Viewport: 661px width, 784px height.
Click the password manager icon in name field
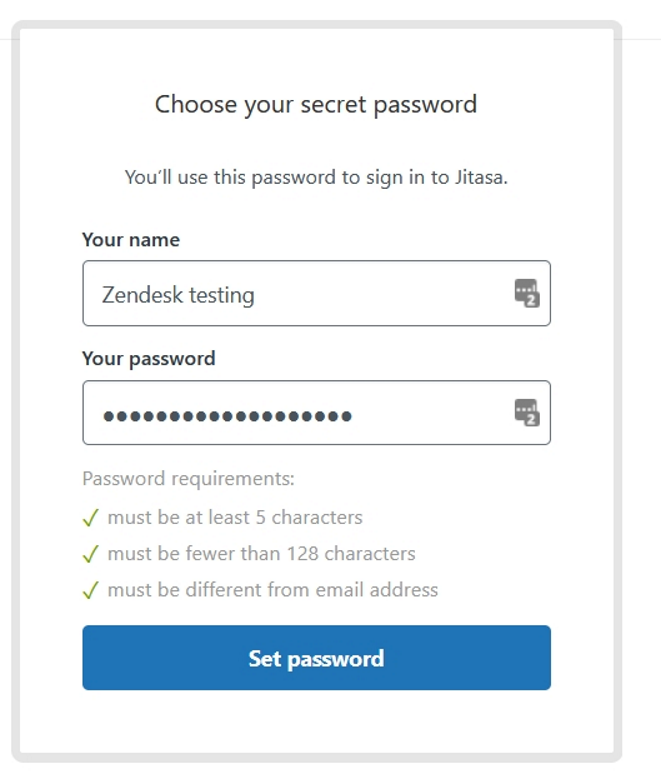(x=526, y=293)
